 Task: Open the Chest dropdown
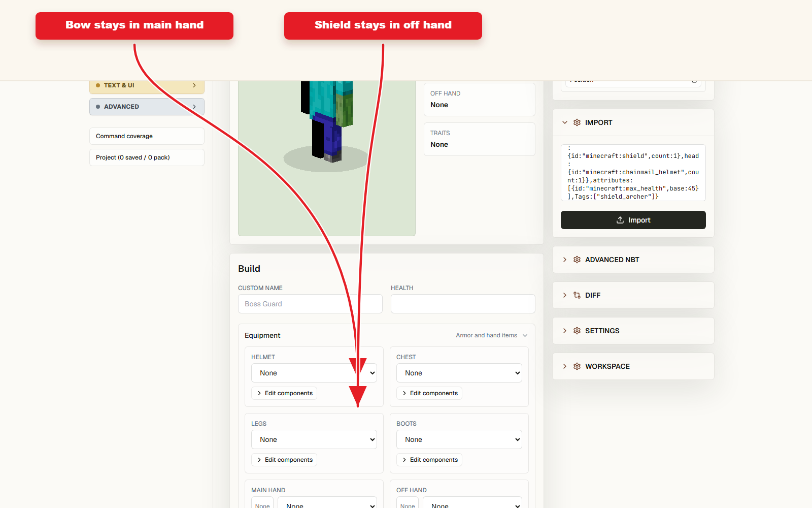tap(459, 373)
